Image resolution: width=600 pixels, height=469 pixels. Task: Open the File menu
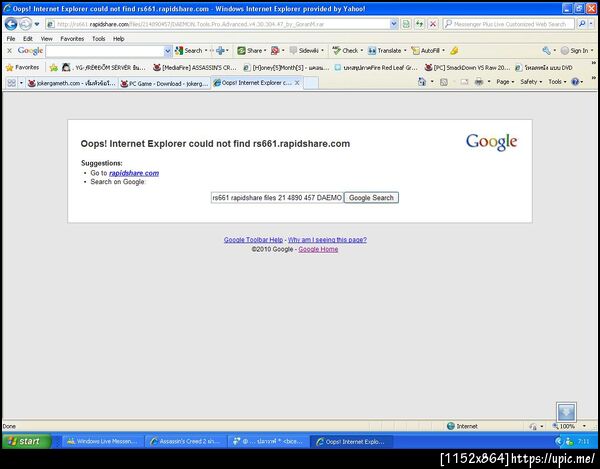pos(11,39)
